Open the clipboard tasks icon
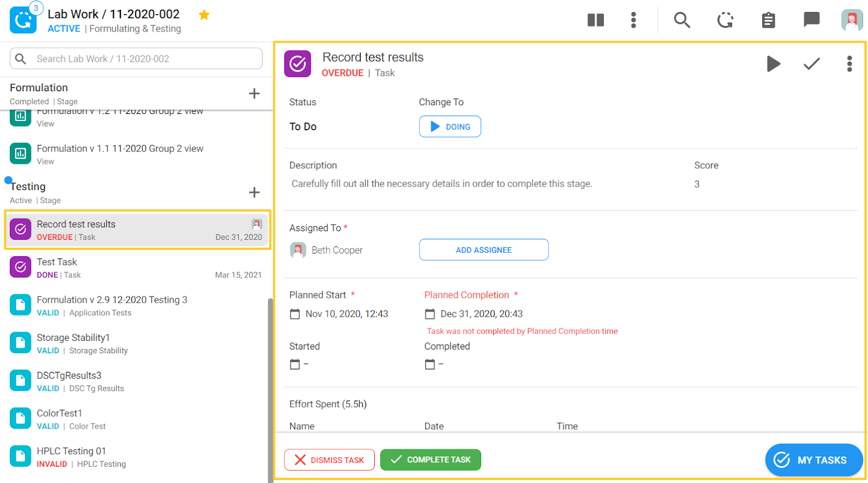Screen dimensions: 868x483 pyautogui.click(x=768, y=20)
